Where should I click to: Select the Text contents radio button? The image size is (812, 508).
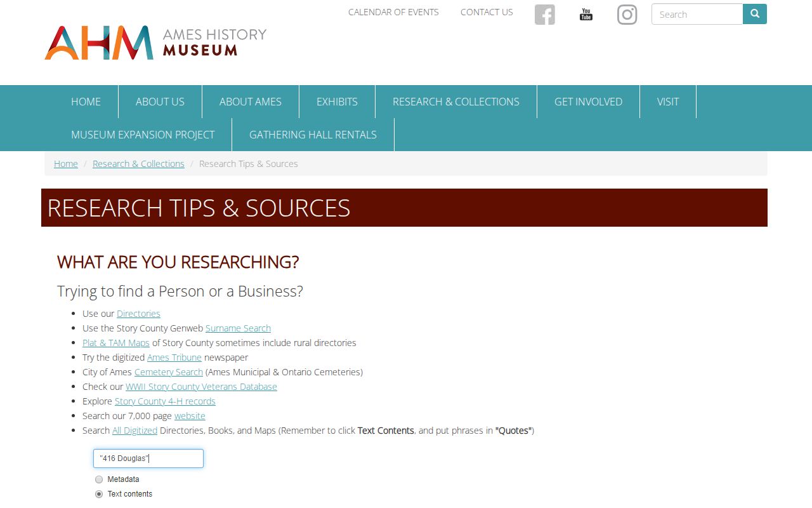pos(99,494)
